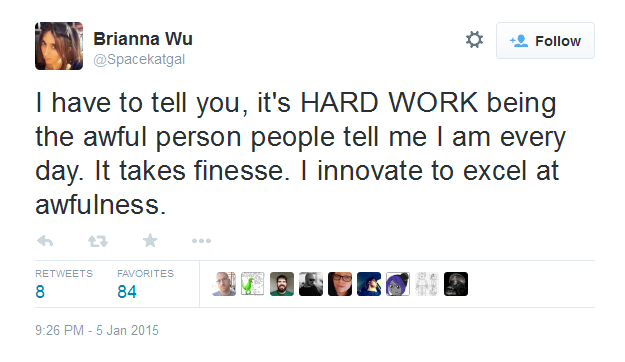Click the Brianna Wu name link
This screenshot has width=625, height=362.
click(x=143, y=39)
